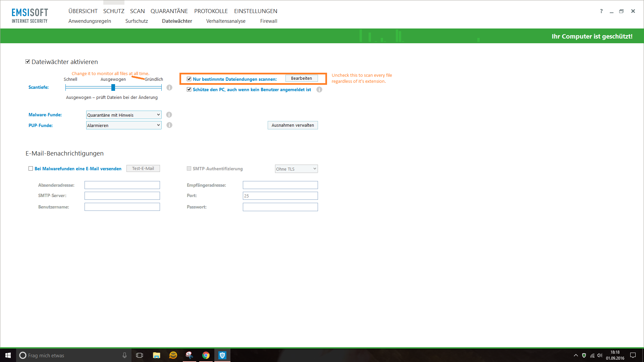644x362 pixels.
Task: Enable Bei Malwarefunden eine E-Mail versenden
Action: click(31, 169)
